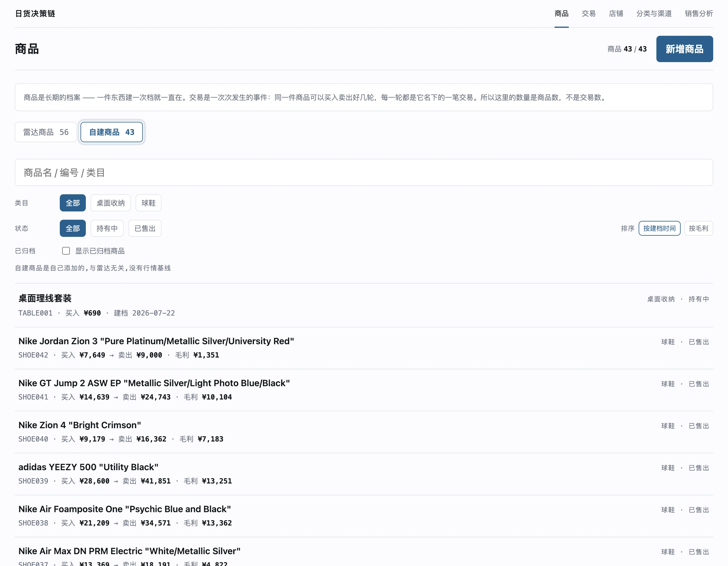Click the product code SHOE042
Screen dimensions: 728x566
[33, 355]
